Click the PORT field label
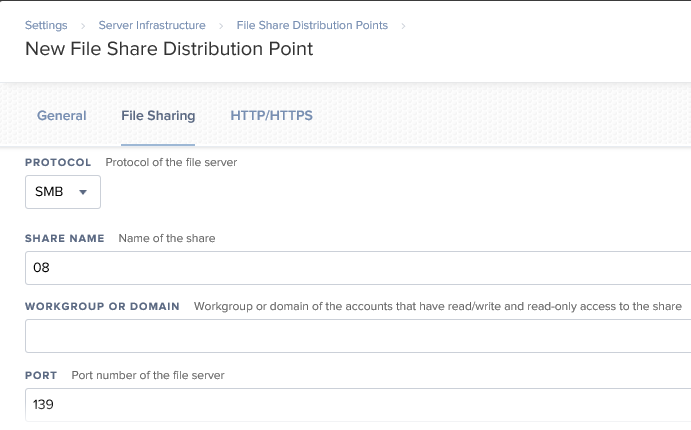691x430 pixels. click(41, 375)
